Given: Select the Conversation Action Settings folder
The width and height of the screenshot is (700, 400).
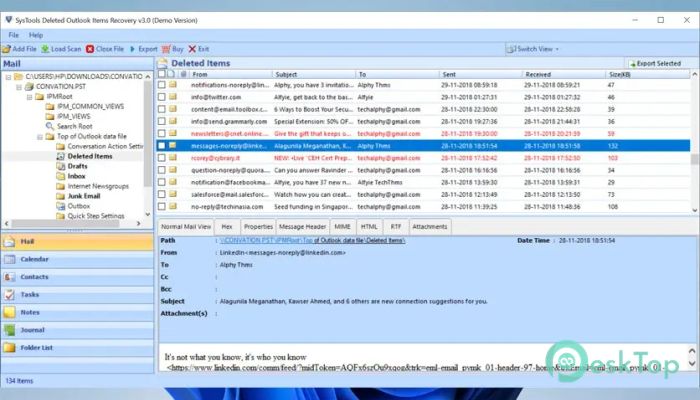Looking at the screenshot, I should 105,146.
